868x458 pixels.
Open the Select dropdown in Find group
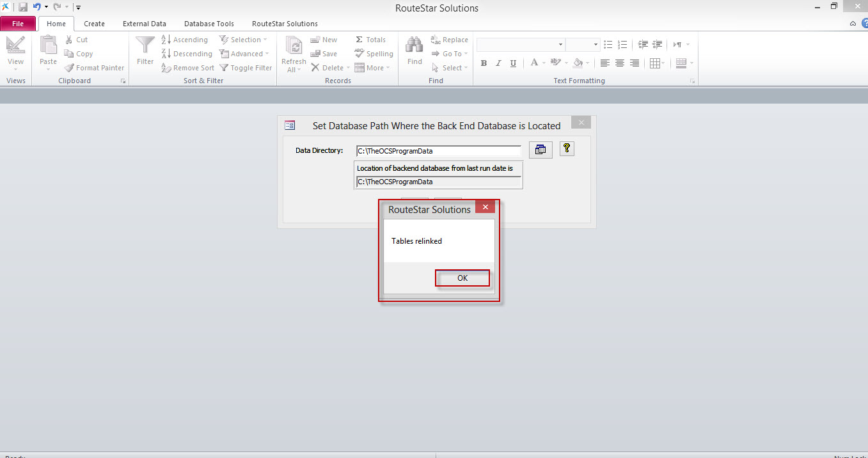pos(450,68)
